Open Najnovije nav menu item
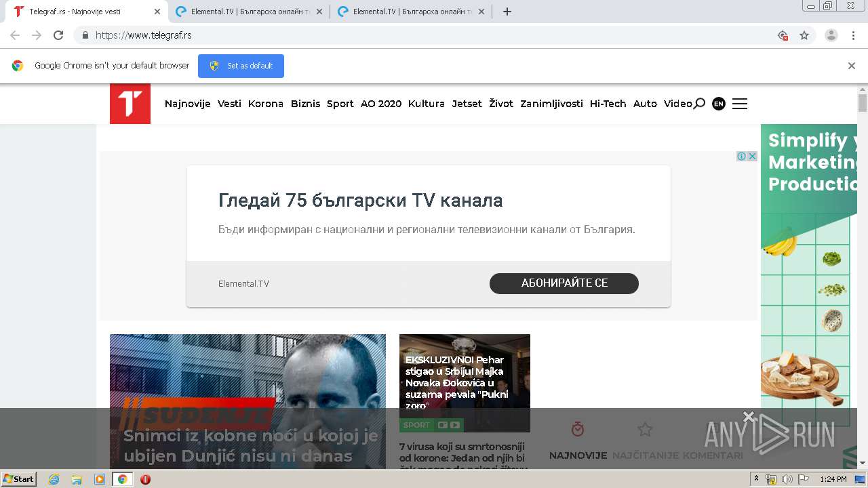 (x=188, y=104)
